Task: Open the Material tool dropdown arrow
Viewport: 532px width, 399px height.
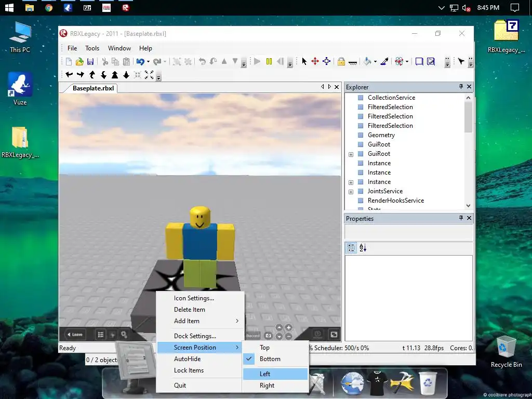Action: pos(407,62)
